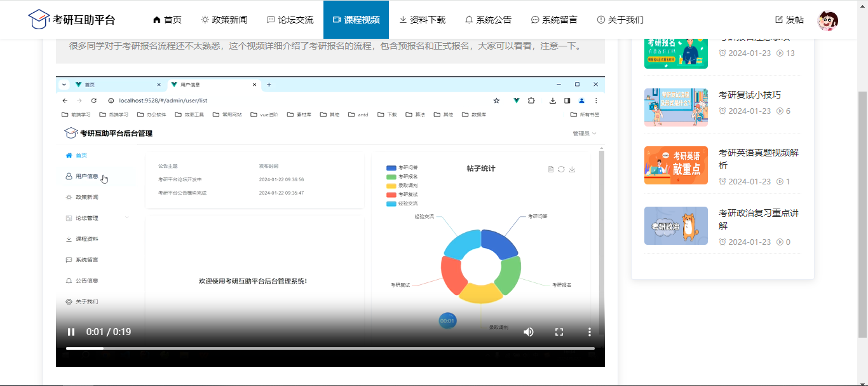Open 系统公告 announcements page
Image resolution: width=868 pixels, height=386 pixels.
coord(488,20)
